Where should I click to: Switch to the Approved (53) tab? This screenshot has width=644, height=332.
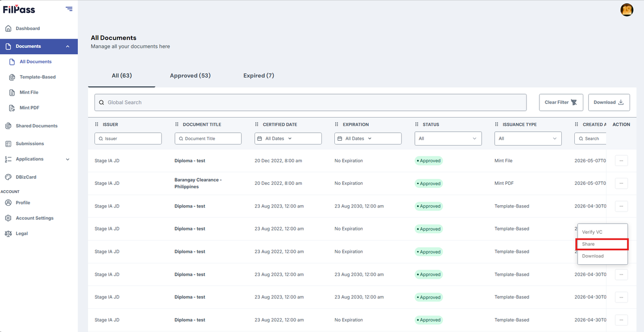[x=190, y=76]
